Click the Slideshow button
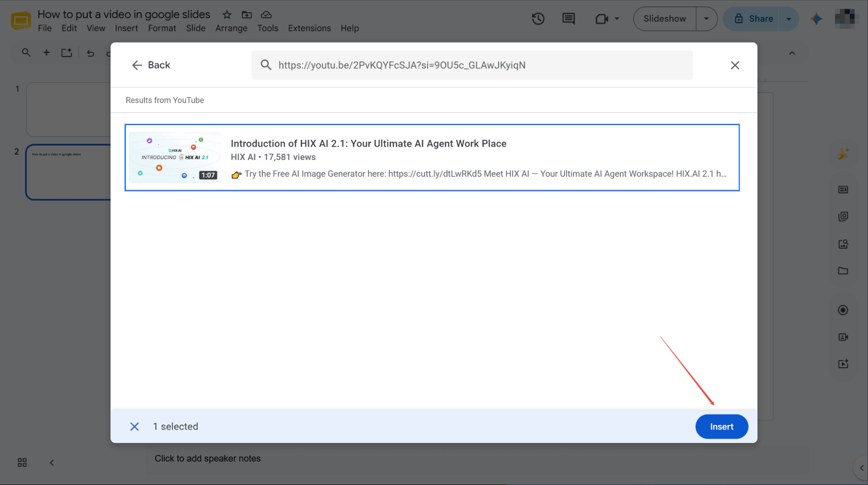The image size is (868, 485). tap(665, 19)
